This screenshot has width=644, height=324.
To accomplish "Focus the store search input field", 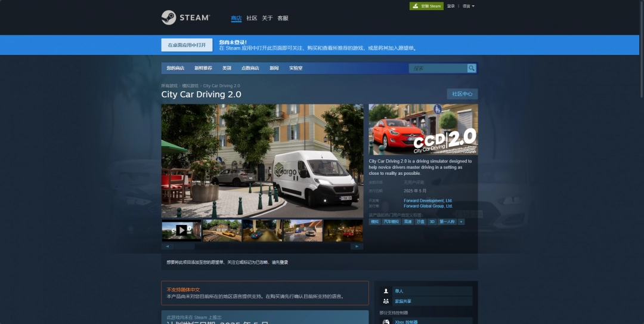I will tap(438, 68).
